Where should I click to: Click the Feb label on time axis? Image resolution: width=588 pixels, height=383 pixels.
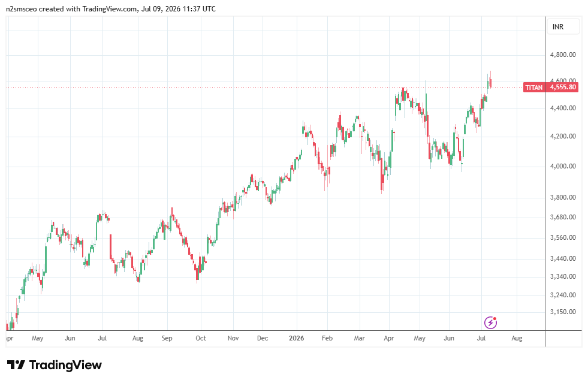tap(327, 338)
